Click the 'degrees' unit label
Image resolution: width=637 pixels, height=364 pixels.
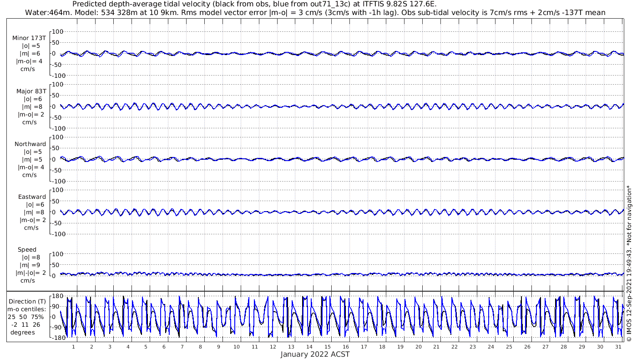click(23, 332)
